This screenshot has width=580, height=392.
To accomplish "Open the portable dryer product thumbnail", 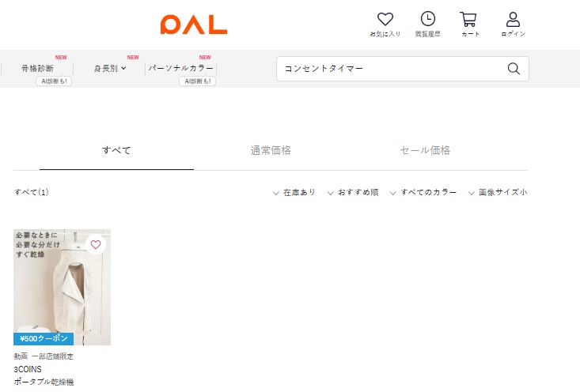I will click(63, 287).
